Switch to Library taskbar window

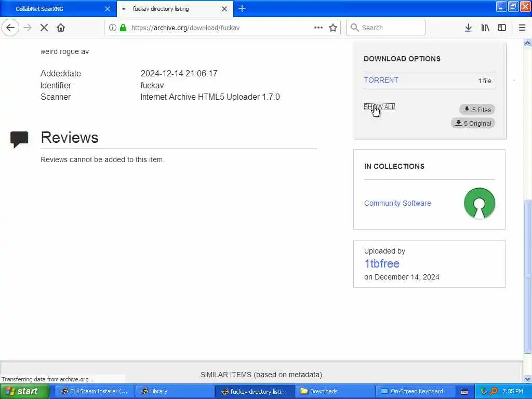175,392
